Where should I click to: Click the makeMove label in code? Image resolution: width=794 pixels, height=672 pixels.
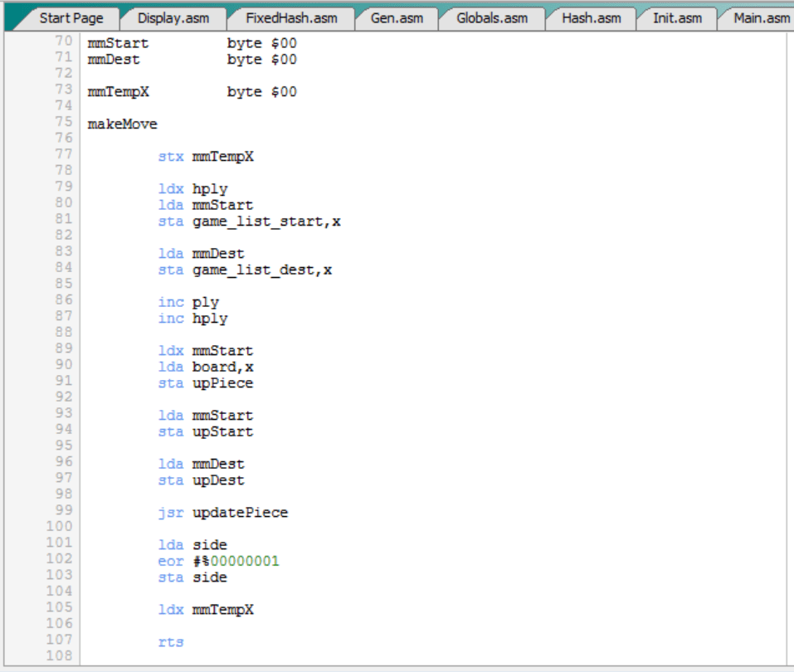click(122, 124)
